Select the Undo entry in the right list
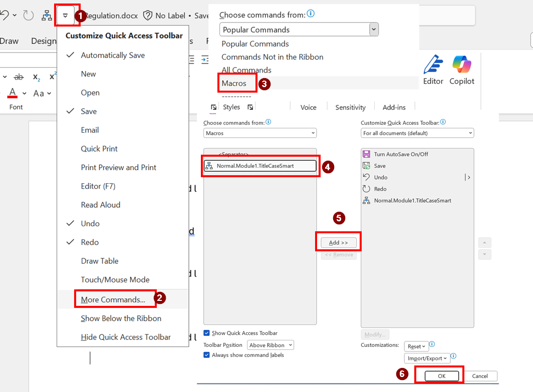Viewport: 533px width, 392px height. (x=417, y=177)
